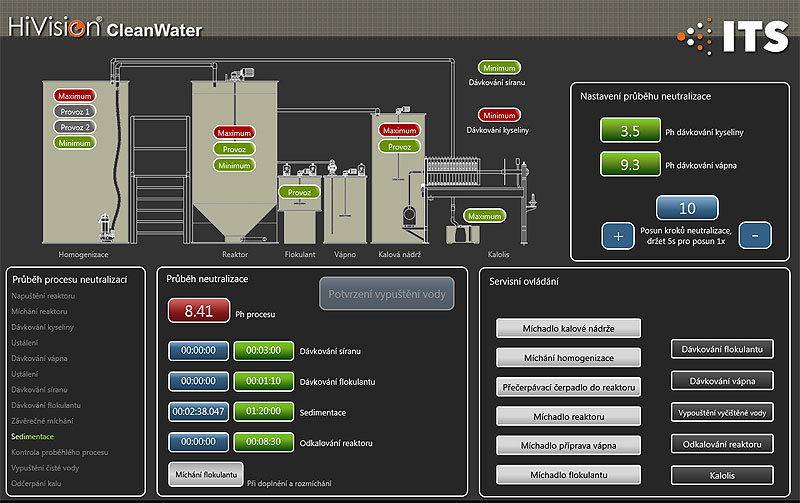Click the Sedimentace setpoint time 01:20:00

click(263, 411)
